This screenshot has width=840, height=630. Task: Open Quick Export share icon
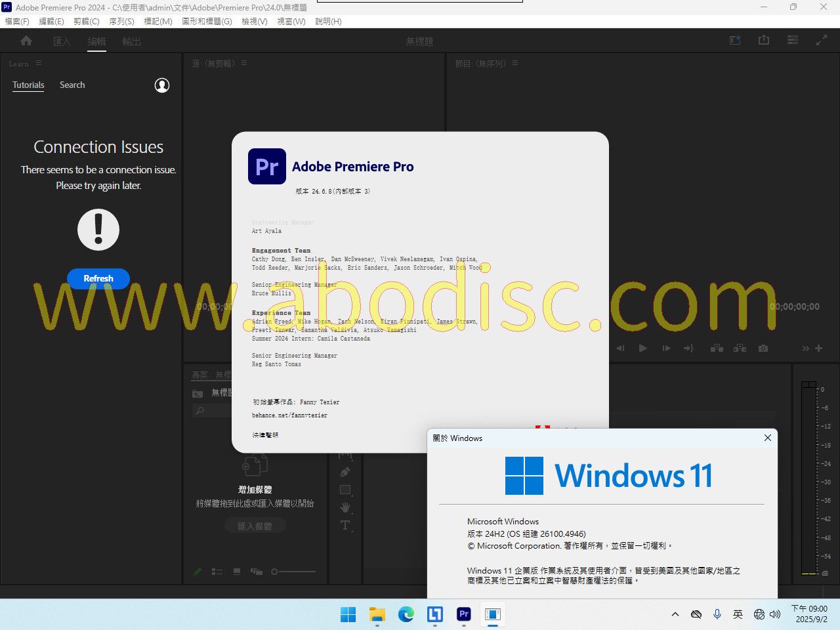(764, 40)
